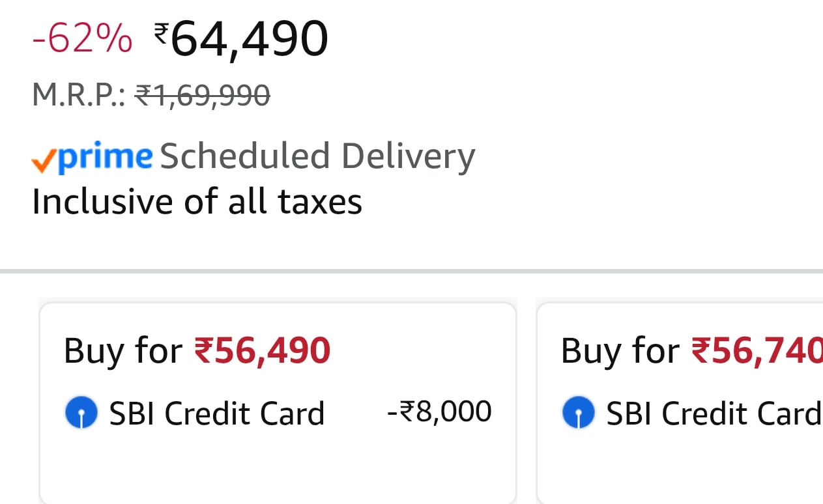Click the Inclusive of all taxes text
Viewport: 823px width, 504px height.
(x=197, y=202)
